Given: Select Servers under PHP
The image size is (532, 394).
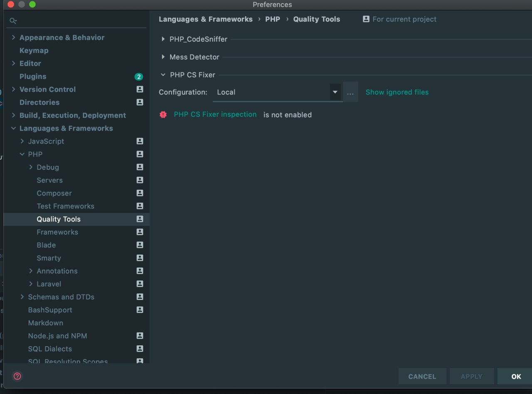Looking at the screenshot, I should 50,180.
